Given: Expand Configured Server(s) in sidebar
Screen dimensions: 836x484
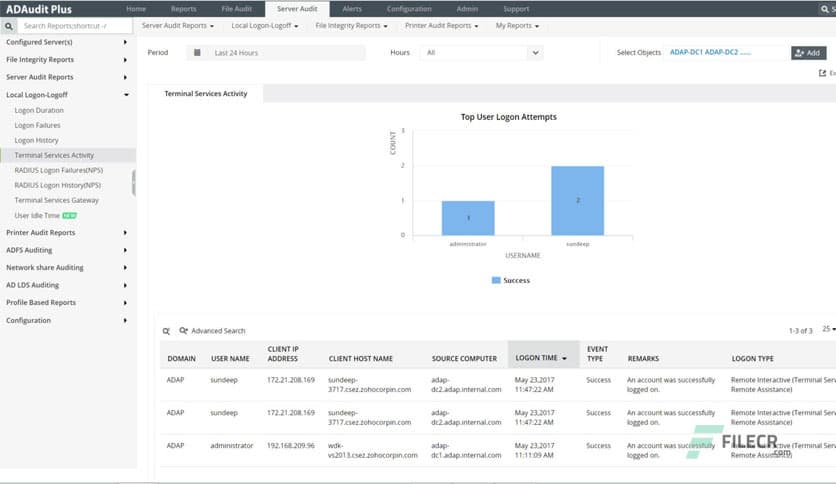Looking at the screenshot, I should [67, 42].
